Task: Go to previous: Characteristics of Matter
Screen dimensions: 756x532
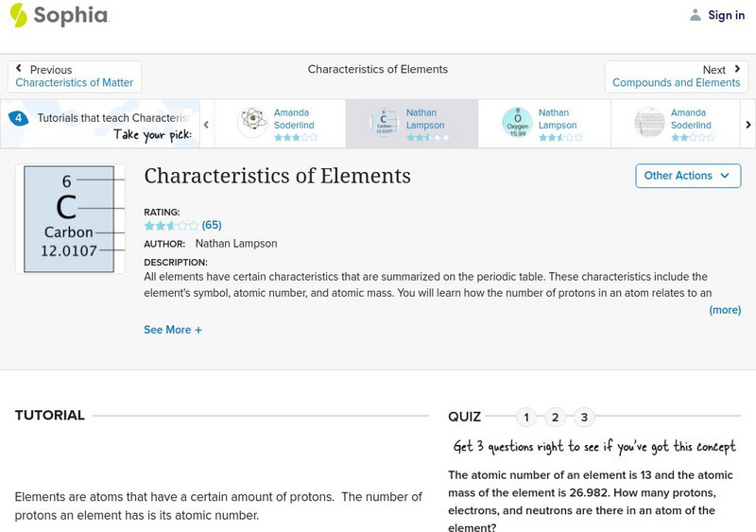Action: [75, 77]
